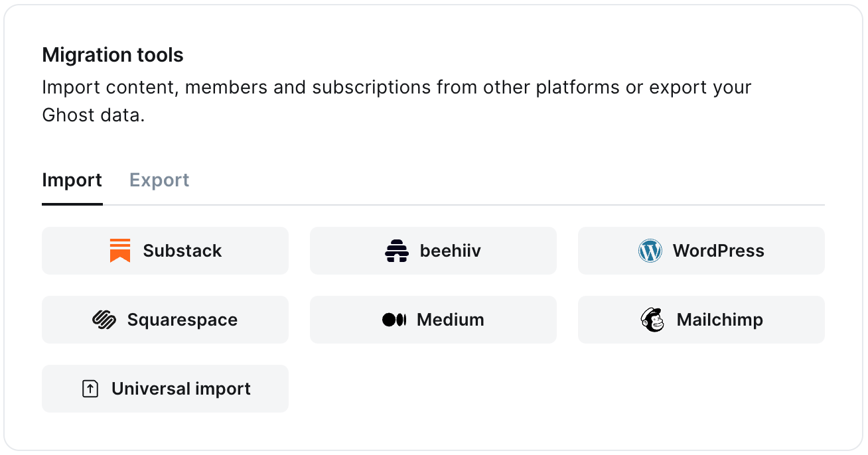The width and height of the screenshot is (868, 455).
Task: Click the Substack label text
Action: click(x=182, y=251)
